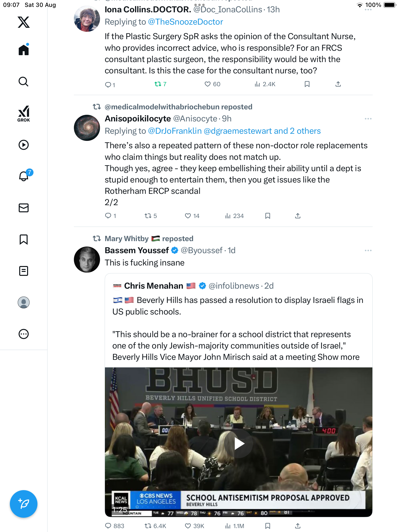Open @TheSnoozeDoctor profile link
This screenshot has height=532, width=399.
[185, 22]
